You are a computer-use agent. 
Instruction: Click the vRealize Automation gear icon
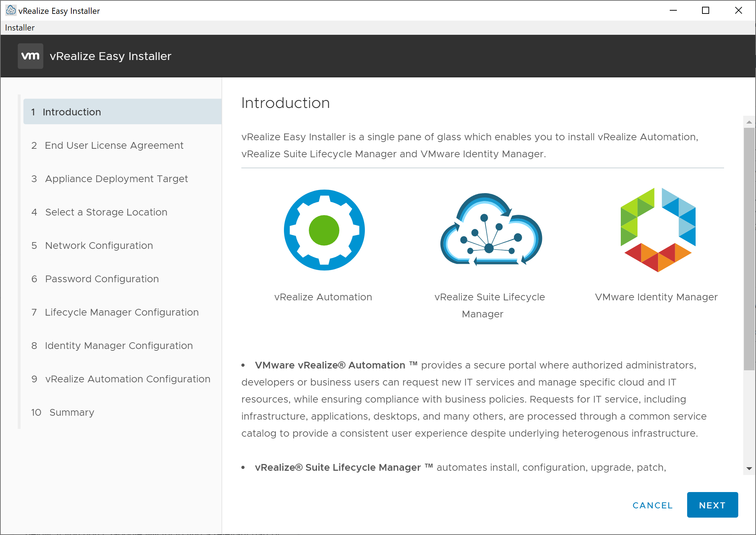click(x=324, y=230)
